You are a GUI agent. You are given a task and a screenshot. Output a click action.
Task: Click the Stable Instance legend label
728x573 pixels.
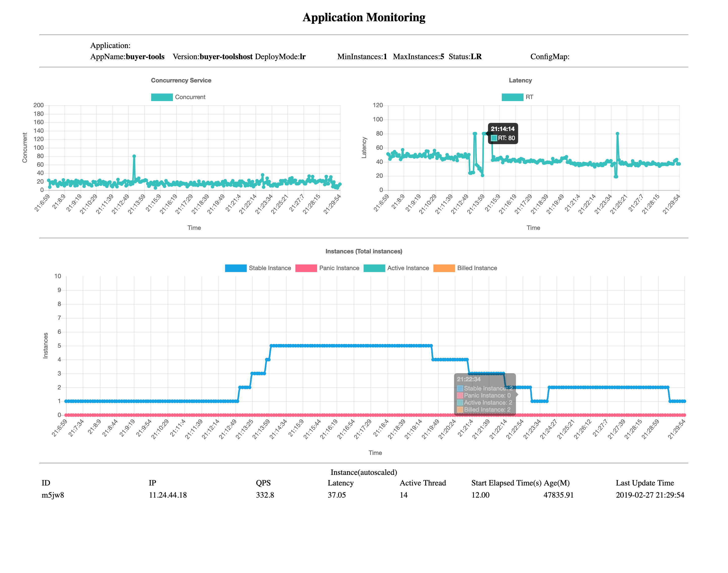pos(270,268)
